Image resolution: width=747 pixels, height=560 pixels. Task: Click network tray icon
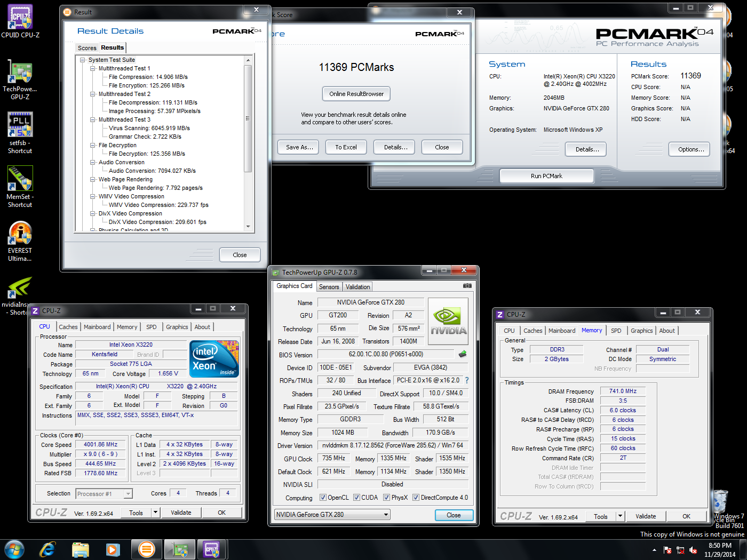pos(680,550)
